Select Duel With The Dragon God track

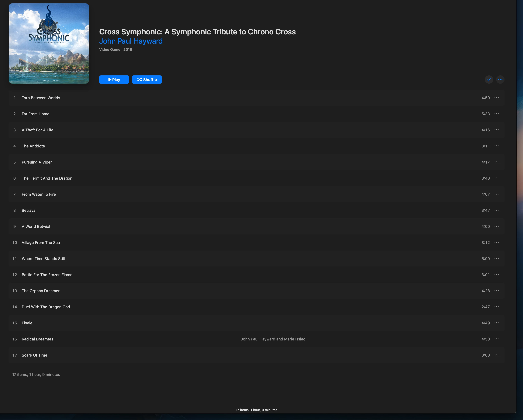[x=46, y=307]
